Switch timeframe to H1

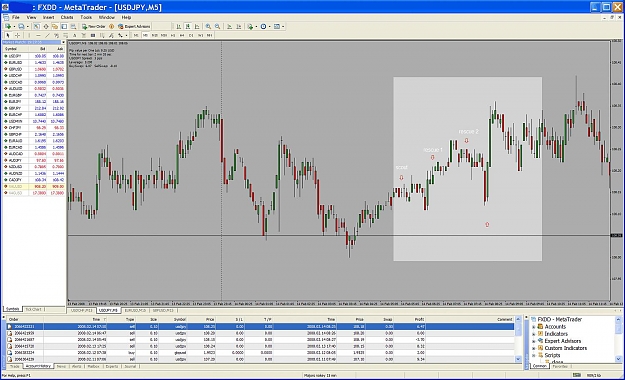click(x=173, y=35)
